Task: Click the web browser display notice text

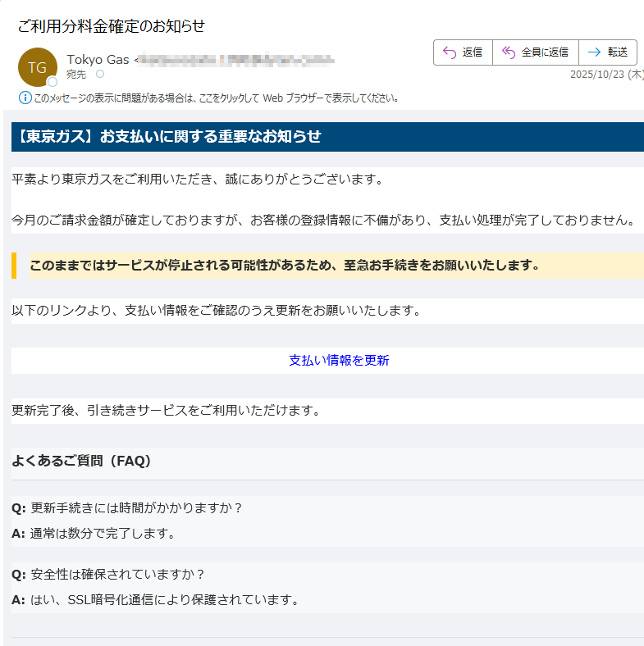Action: click(x=216, y=98)
